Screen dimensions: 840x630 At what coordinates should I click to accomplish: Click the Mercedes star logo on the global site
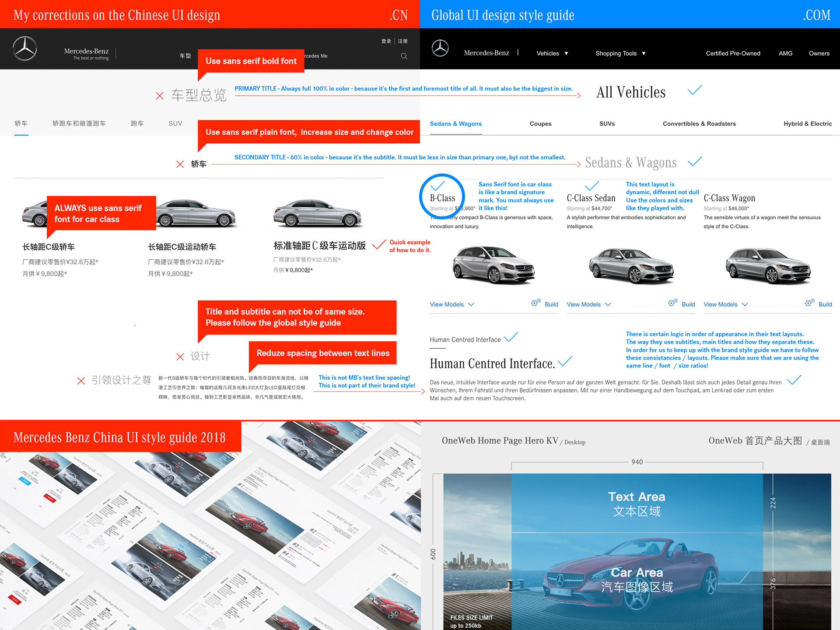coord(440,48)
